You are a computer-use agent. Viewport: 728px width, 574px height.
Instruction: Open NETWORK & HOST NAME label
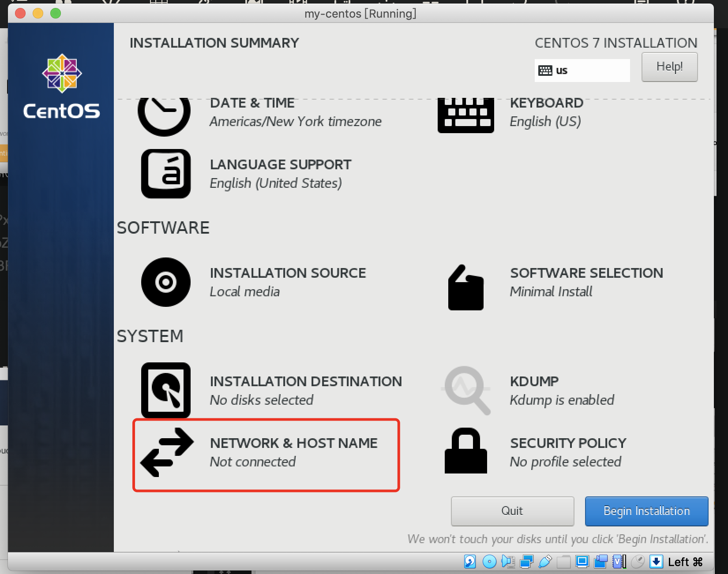click(x=294, y=443)
